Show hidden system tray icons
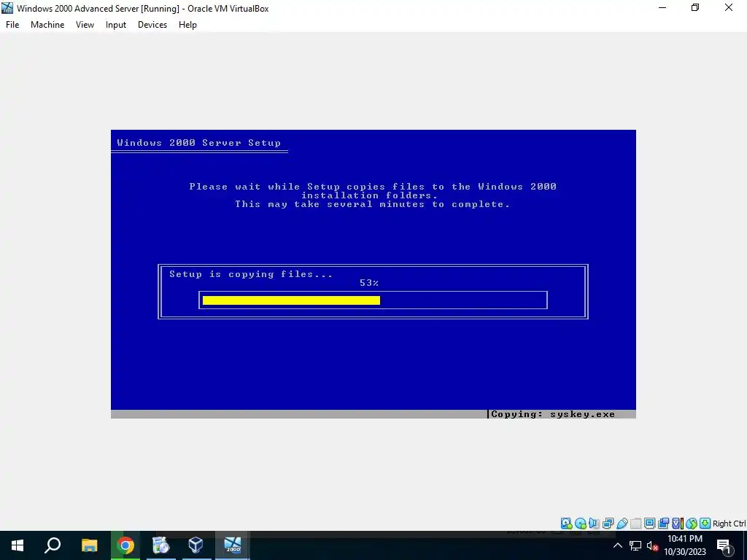Screen dimensions: 747x560 617,545
